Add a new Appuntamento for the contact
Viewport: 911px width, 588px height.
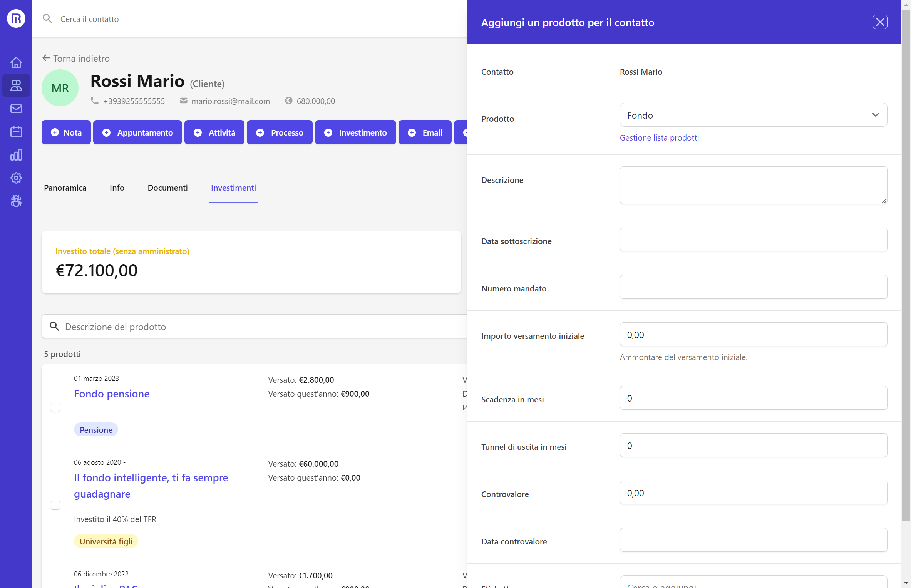(x=137, y=132)
